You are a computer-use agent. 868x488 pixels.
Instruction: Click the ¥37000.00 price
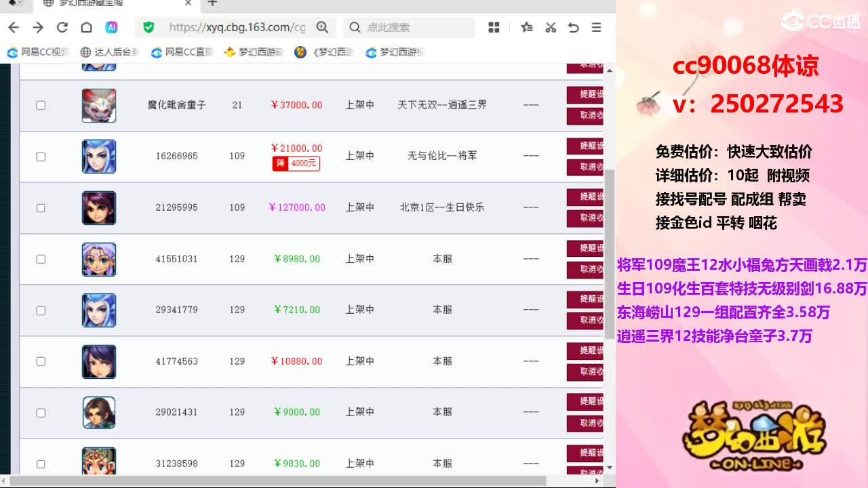(296, 105)
